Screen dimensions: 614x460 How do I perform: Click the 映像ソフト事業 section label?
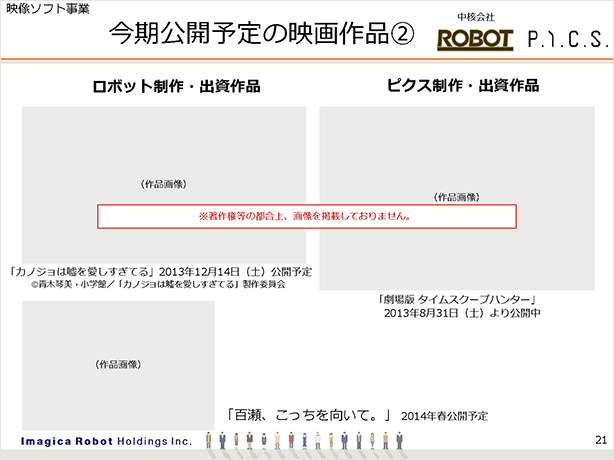[x=48, y=9]
